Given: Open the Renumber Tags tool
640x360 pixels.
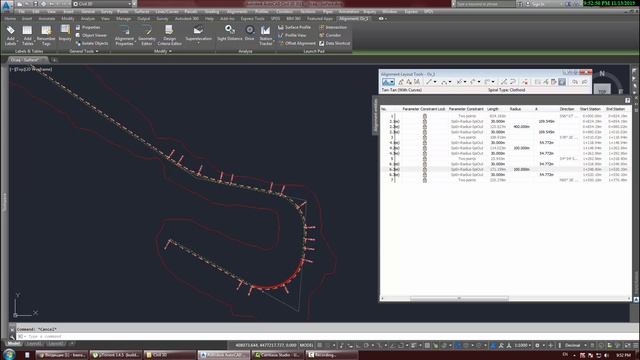Looking at the screenshot, I should [x=46, y=35].
